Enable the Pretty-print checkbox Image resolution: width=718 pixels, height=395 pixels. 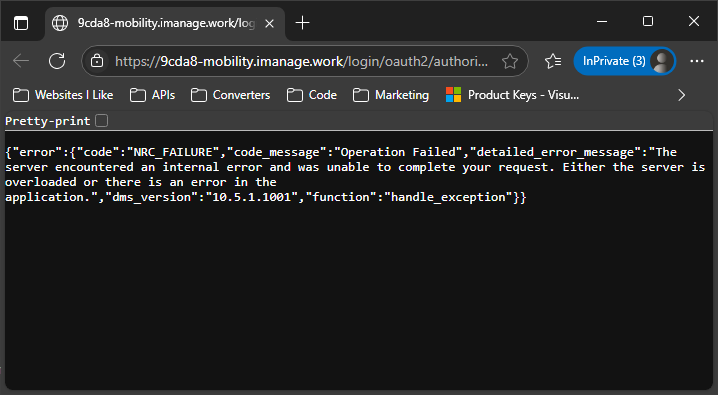click(102, 121)
